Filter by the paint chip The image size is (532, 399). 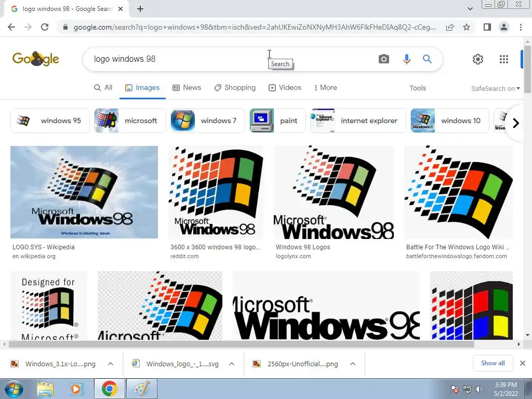coord(277,121)
